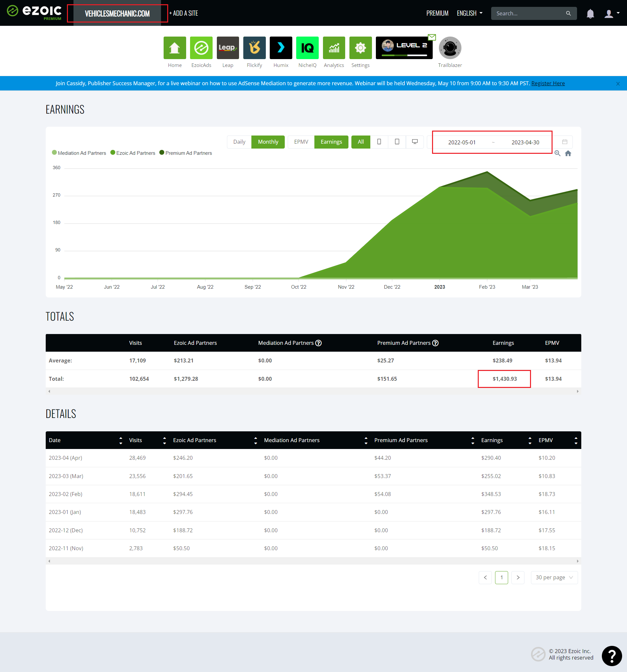Click Mediation Ad Partners help icon
The width and height of the screenshot is (627, 672).
[318, 343]
